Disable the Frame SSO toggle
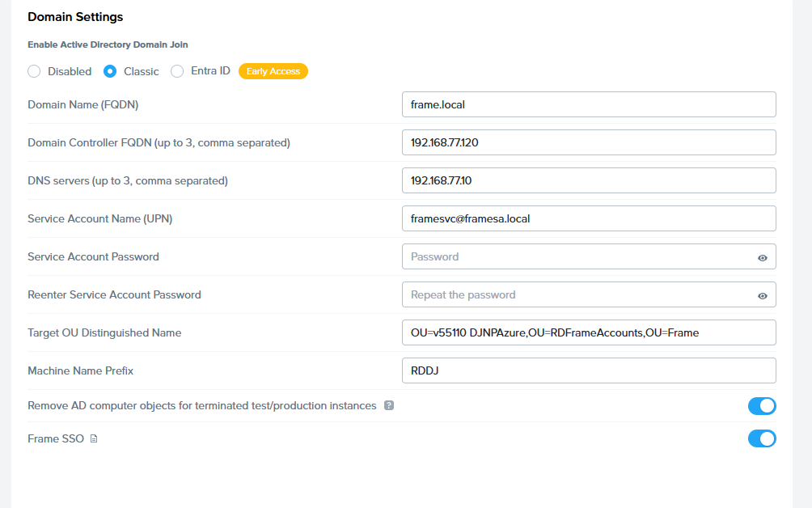Viewport: 812px width, 508px height. tap(761, 438)
